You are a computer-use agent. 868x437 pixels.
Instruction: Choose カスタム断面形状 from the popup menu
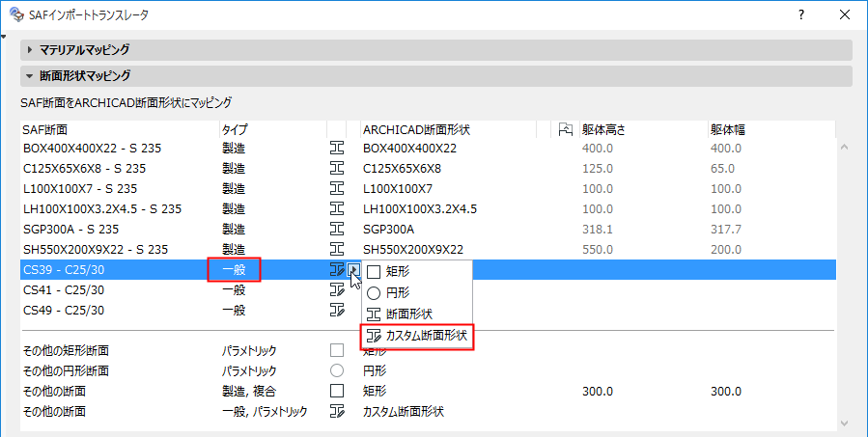417,335
